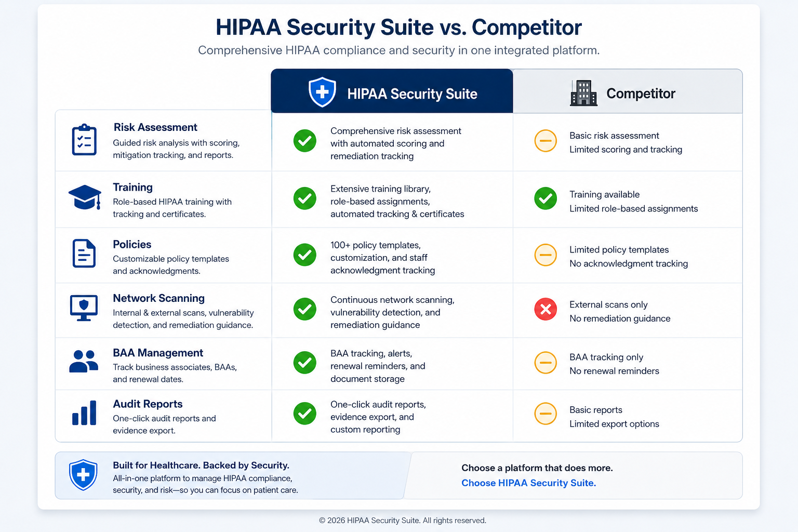The width and height of the screenshot is (798, 532).
Task: Click the bar chart Audit Reports icon
Action: point(84,413)
